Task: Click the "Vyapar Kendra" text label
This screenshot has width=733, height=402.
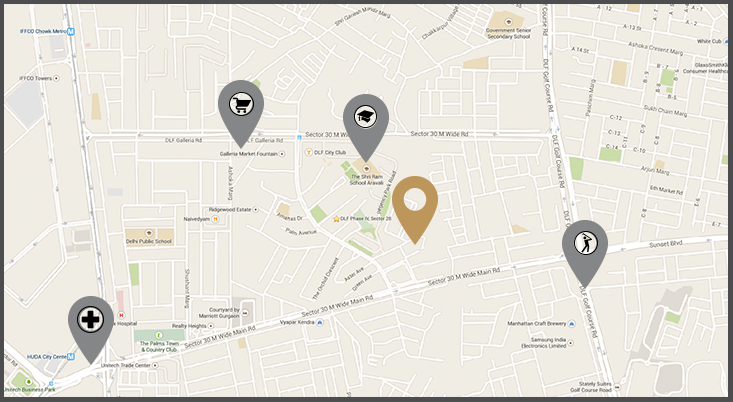Action: coord(297,323)
